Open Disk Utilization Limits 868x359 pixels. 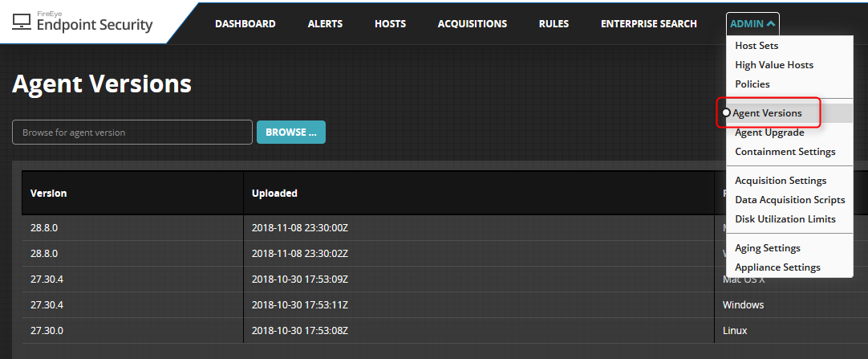pos(785,219)
